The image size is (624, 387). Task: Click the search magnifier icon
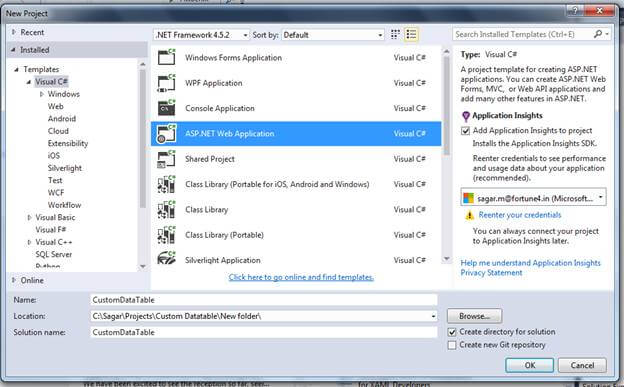pos(598,34)
